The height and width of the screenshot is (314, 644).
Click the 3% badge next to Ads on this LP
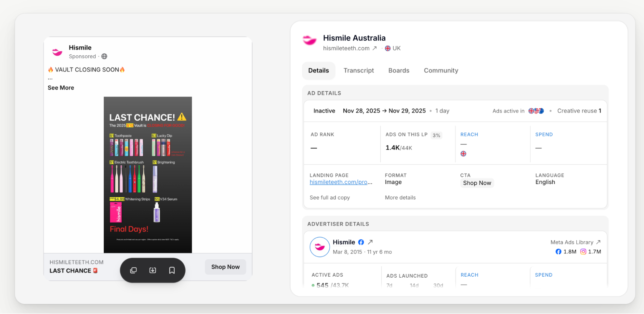[x=437, y=135]
